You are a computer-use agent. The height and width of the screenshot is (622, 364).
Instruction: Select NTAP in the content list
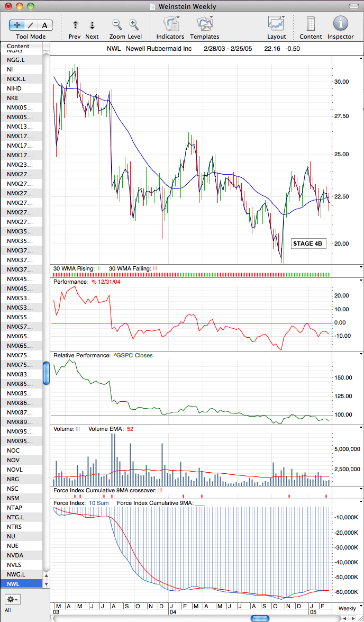point(21,508)
